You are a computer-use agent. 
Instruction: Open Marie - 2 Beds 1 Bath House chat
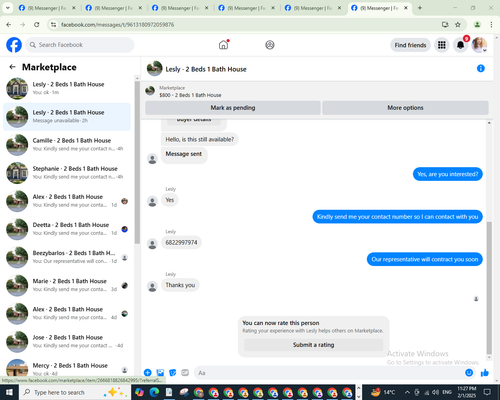click(x=67, y=285)
